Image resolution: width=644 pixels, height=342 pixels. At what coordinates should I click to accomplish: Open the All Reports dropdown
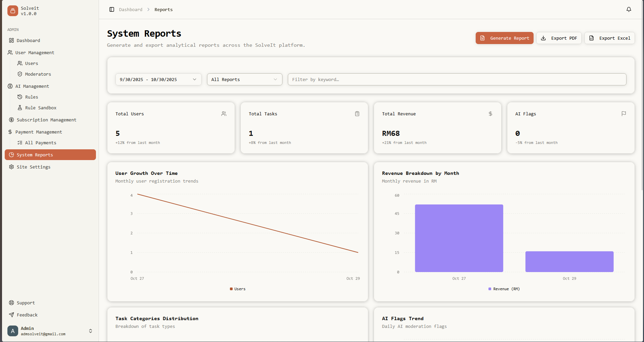click(x=244, y=79)
